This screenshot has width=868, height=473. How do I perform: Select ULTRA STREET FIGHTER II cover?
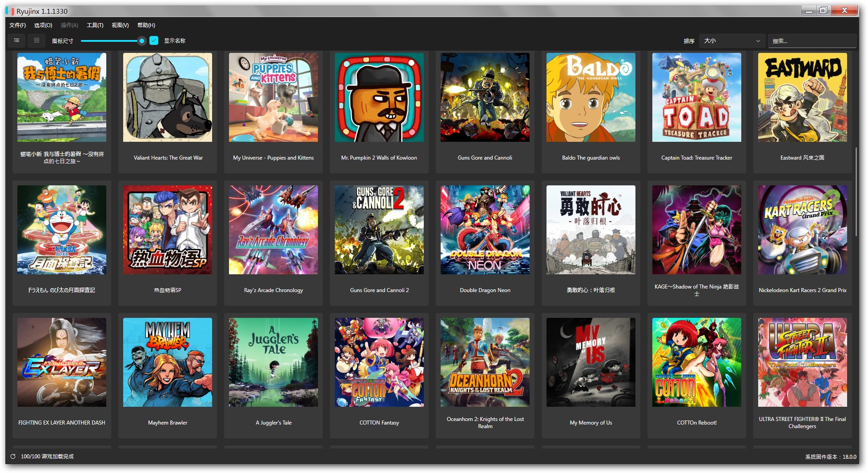point(803,362)
